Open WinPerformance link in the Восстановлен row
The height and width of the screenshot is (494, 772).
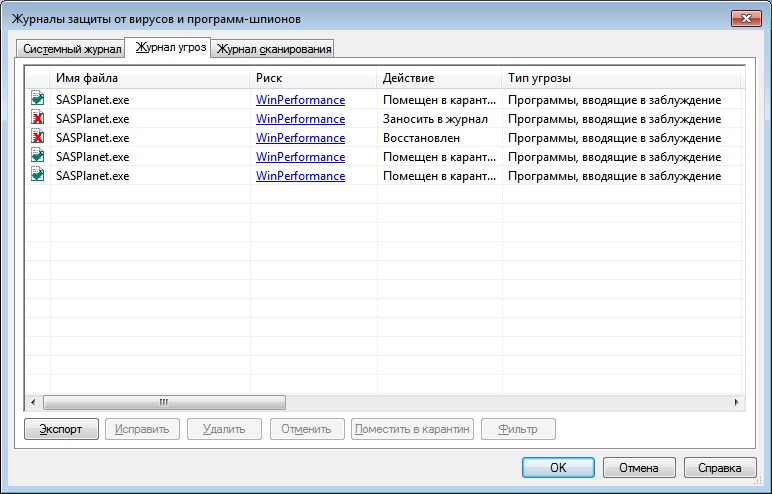tap(300, 138)
